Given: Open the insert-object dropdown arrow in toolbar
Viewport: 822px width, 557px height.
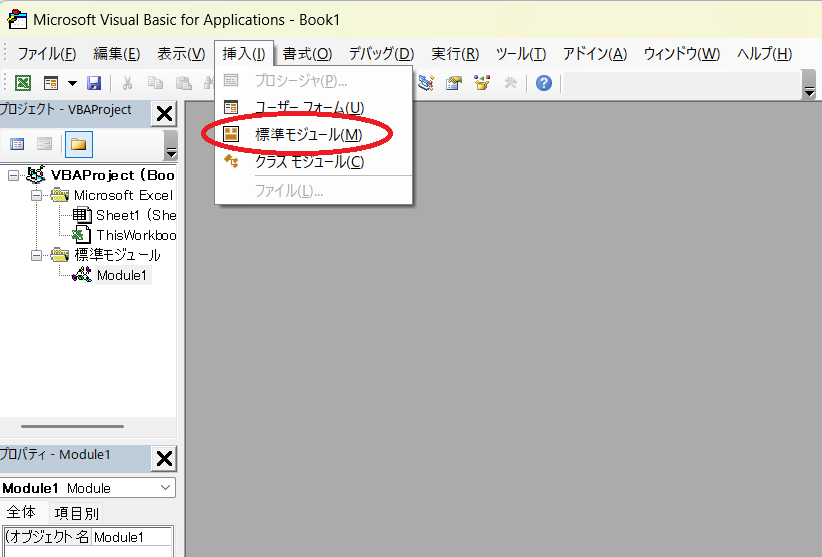Looking at the screenshot, I should tap(72, 83).
